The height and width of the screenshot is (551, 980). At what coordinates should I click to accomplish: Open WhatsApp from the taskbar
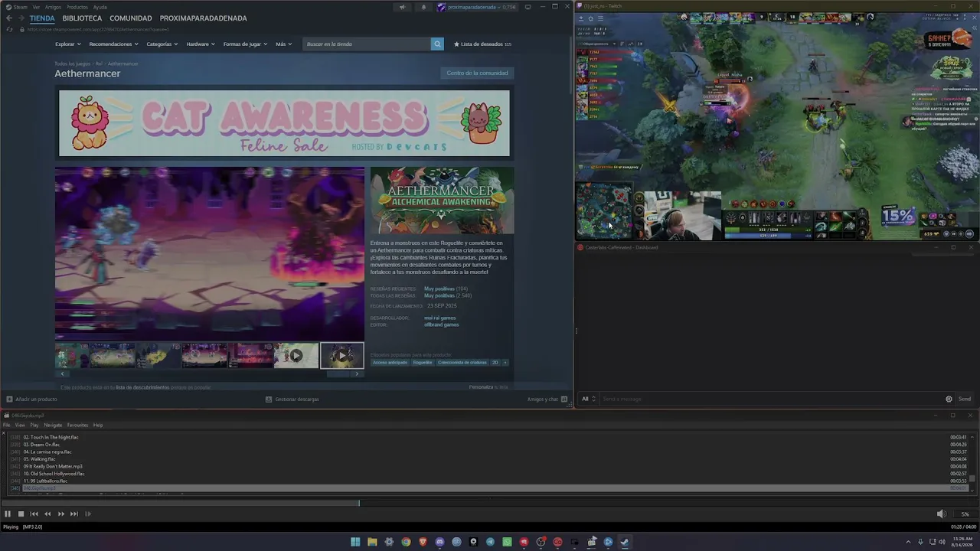click(507, 542)
